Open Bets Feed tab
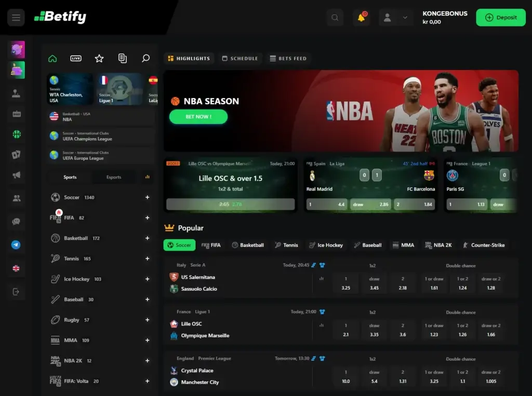The image size is (532, 396). coord(288,58)
